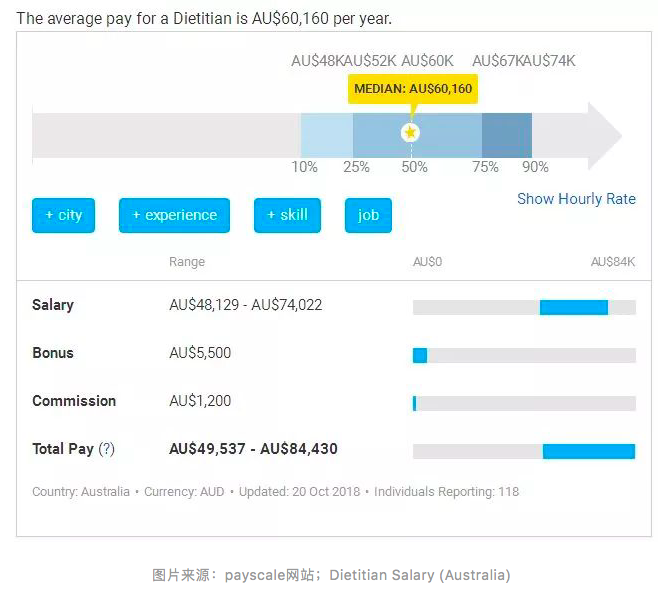Click the blue Commission bar
This screenshot has height=592, width=670.
tap(415, 403)
